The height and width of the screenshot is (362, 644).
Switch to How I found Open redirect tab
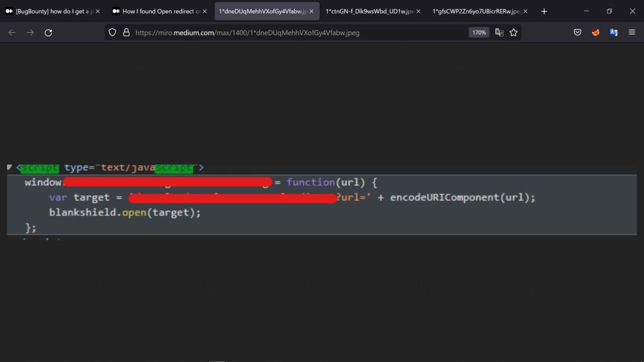click(x=159, y=11)
